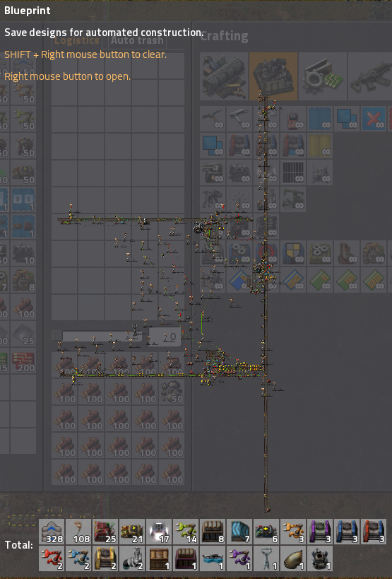The width and height of the screenshot is (392, 579).
Task: Switch to the Logistics tab
Action: [77, 40]
